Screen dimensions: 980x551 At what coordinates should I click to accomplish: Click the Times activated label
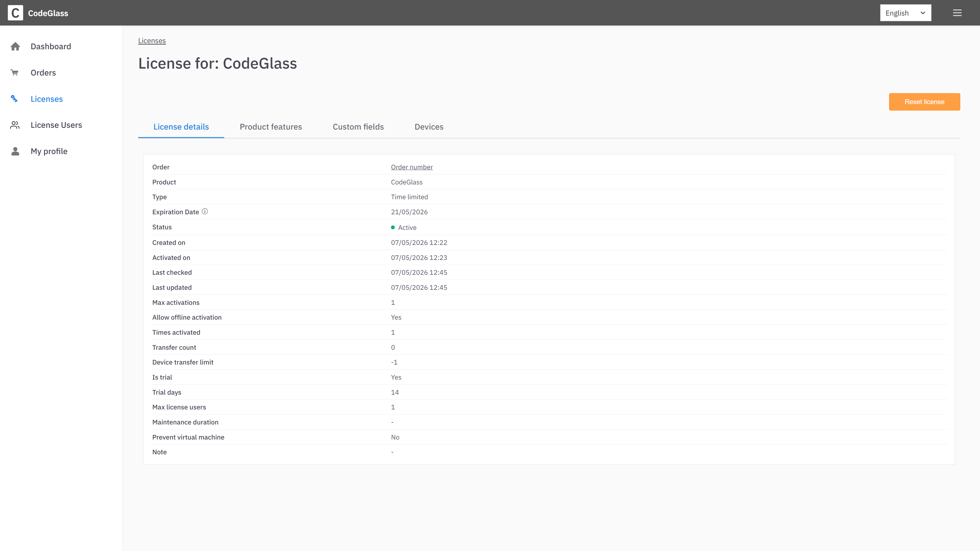(x=176, y=332)
